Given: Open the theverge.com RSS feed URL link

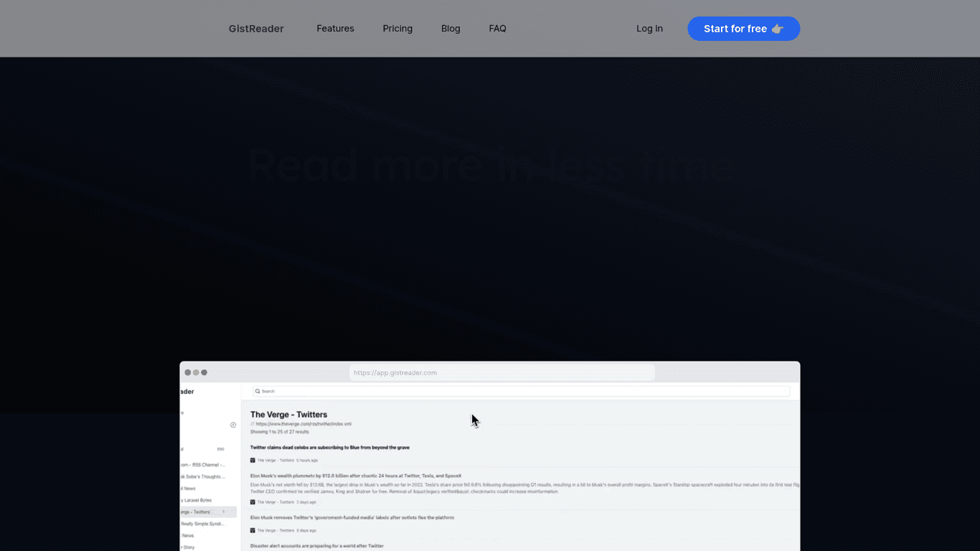Looking at the screenshot, I should click(303, 424).
